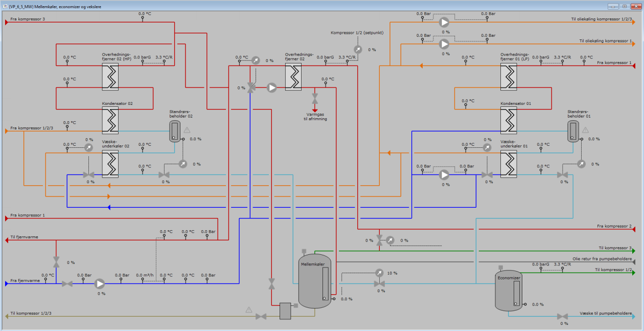Select pump beside central Overhedningsfjerner 02
The image size is (644, 331).
point(272,87)
